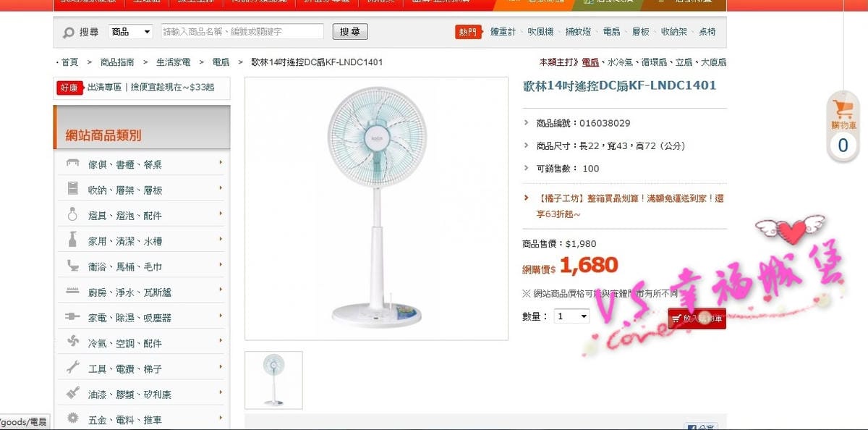Click the storage shelf category icon

click(72, 190)
